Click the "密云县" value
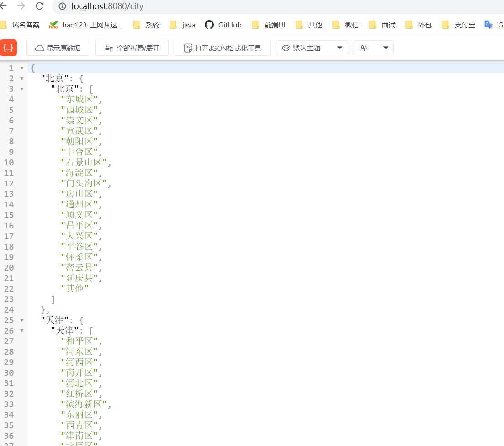The height and width of the screenshot is (446, 504). (80, 267)
